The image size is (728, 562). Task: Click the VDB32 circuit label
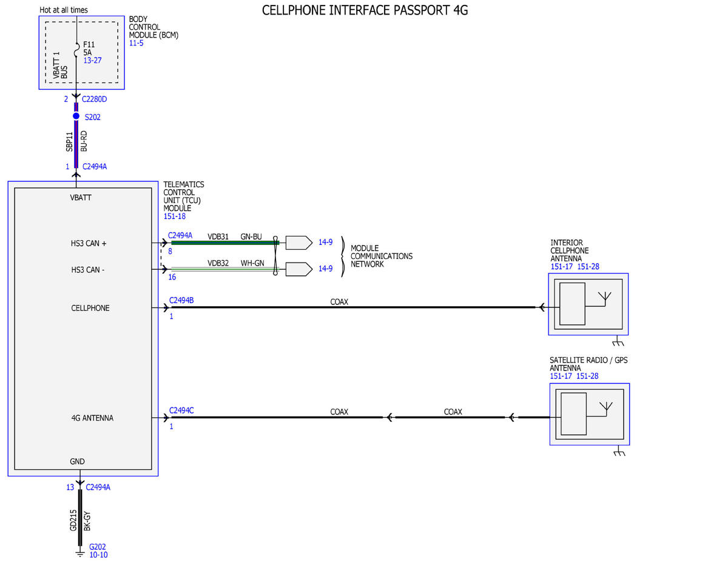coord(218,263)
